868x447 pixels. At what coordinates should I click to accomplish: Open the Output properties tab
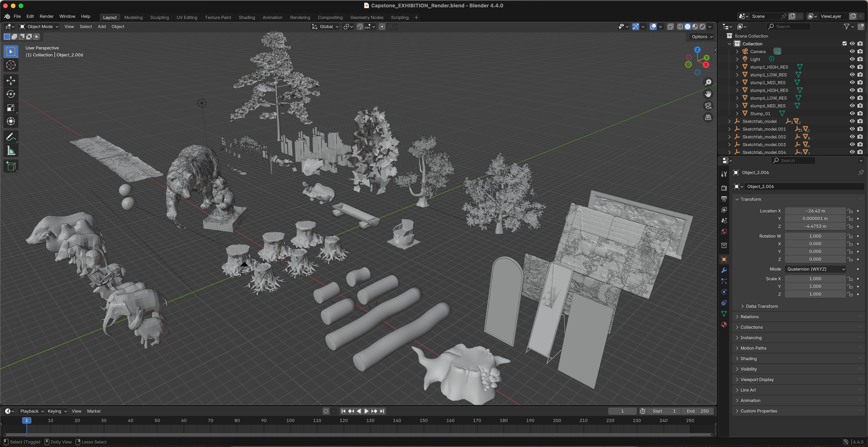724,199
